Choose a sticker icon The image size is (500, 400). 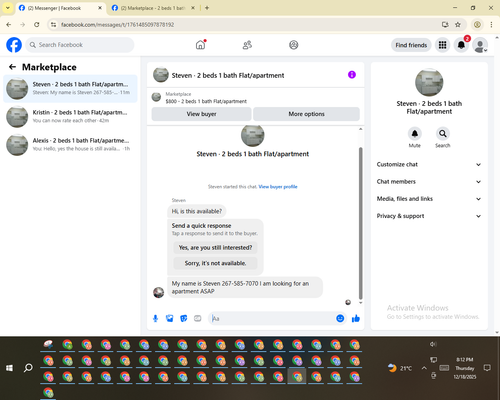coord(184,319)
